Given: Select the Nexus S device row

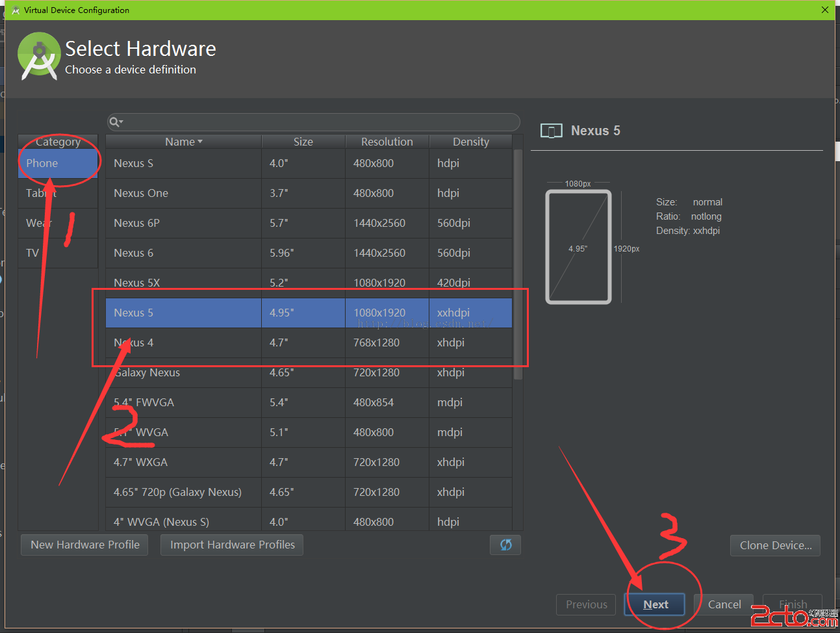Looking at the screenshot, I should [309, 163].
